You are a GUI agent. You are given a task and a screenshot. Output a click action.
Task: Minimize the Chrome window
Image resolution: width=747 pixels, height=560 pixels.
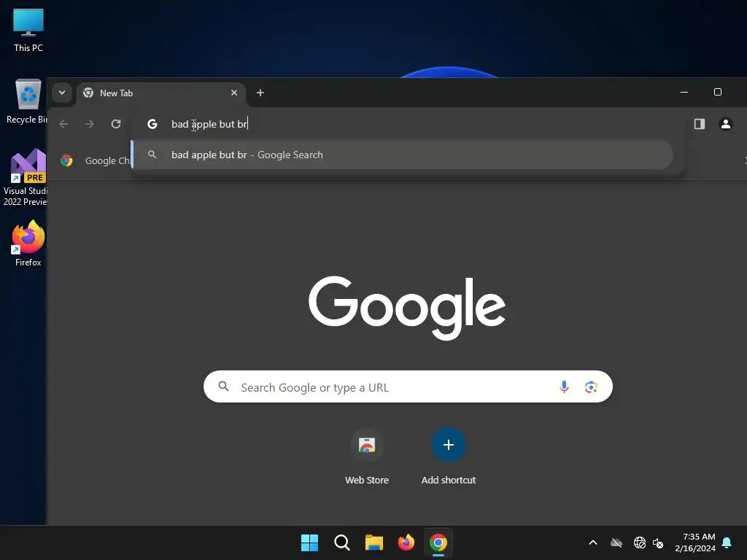point(684,93)
